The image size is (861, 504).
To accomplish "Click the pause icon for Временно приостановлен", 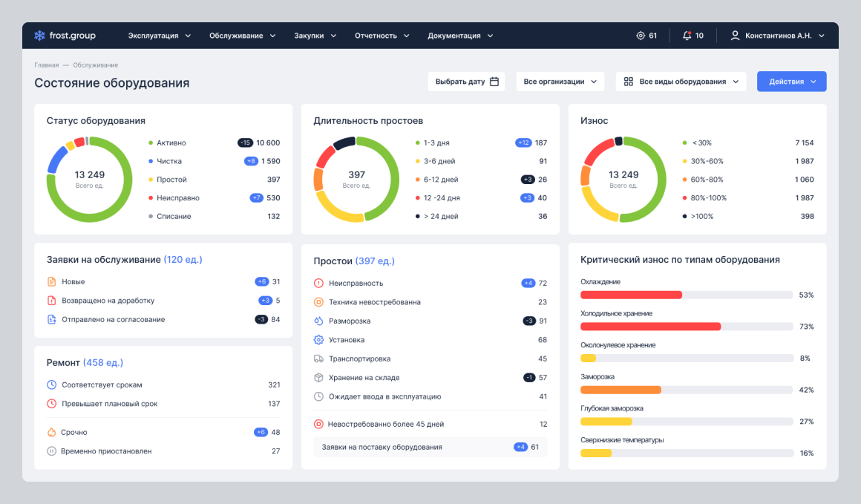I will point(52,451).
